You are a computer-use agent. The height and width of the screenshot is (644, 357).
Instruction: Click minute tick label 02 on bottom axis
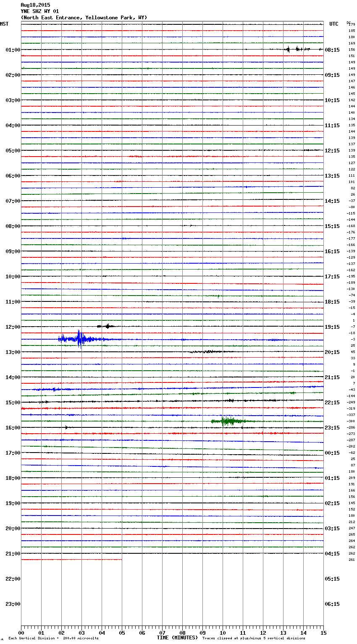[62, 633]
